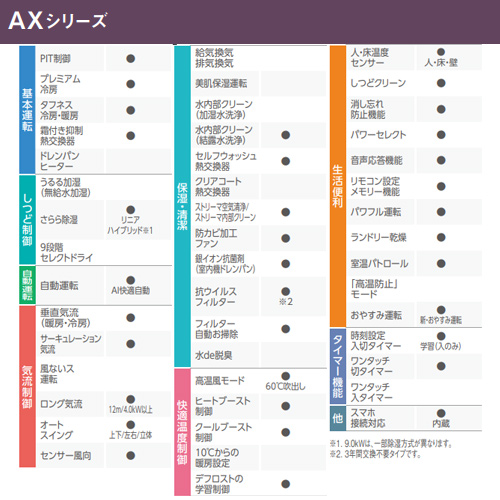The width and height of the screenshot is (500, 500).
Task: Click the dot for ランドリー乾燥
Action: pyautogui.click(x=441, y=237)
